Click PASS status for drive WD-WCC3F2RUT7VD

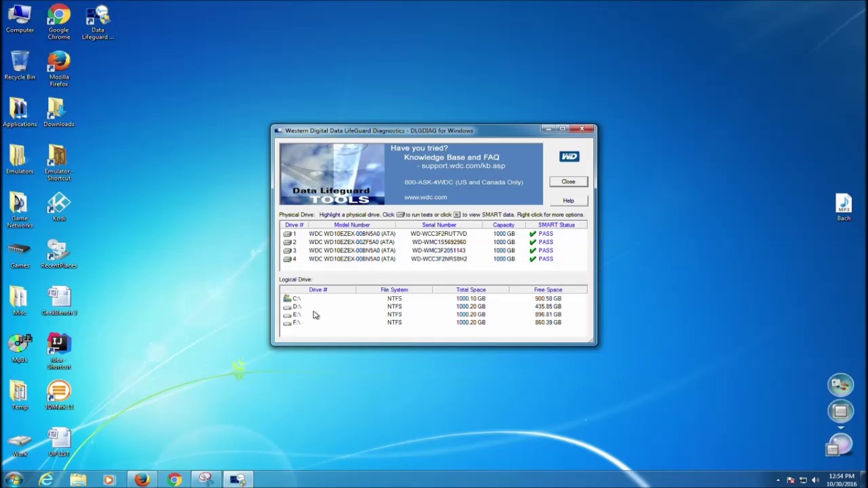(x=545, y=234)
